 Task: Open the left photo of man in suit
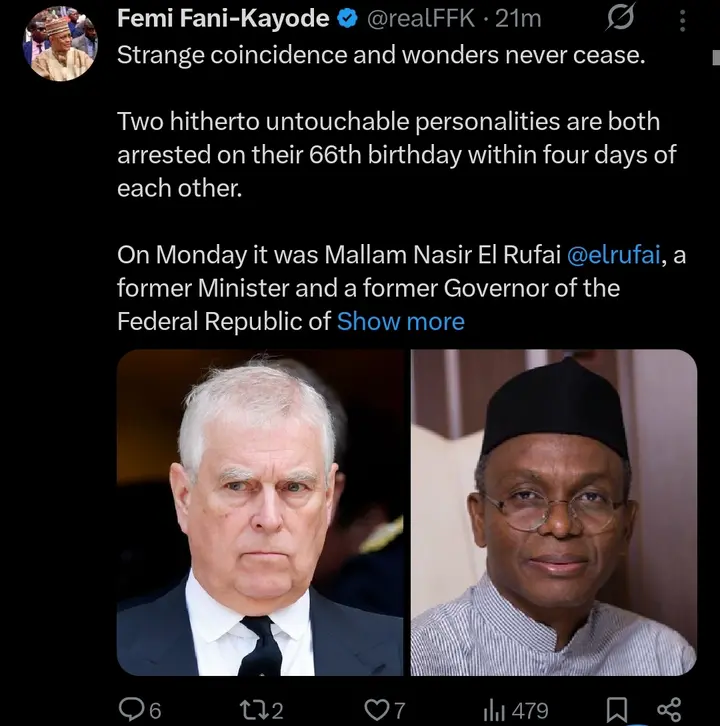click(x=260, y=512)
